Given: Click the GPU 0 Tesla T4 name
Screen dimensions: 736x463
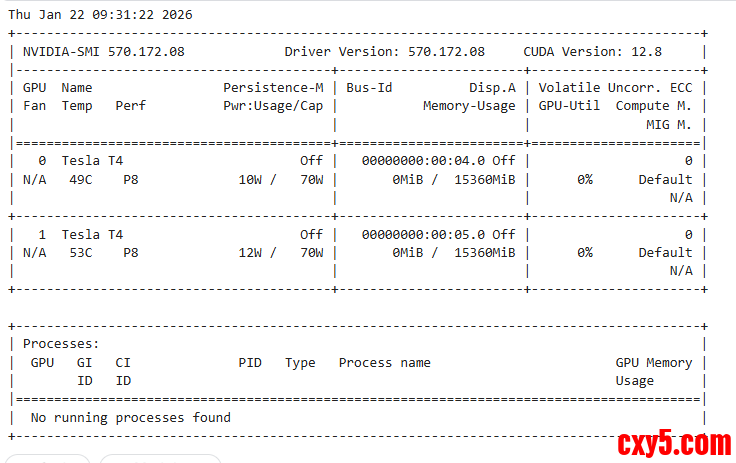Looking at the screenshot, I should (92, 161).
